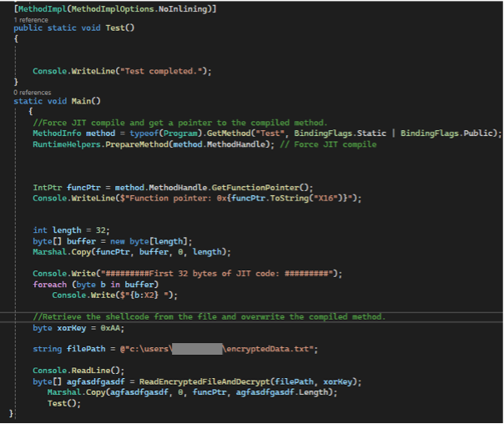Screen dimensions: 504x424
Task: Click the "byte xorKey = 0xAA;" line
Action: 78,328
